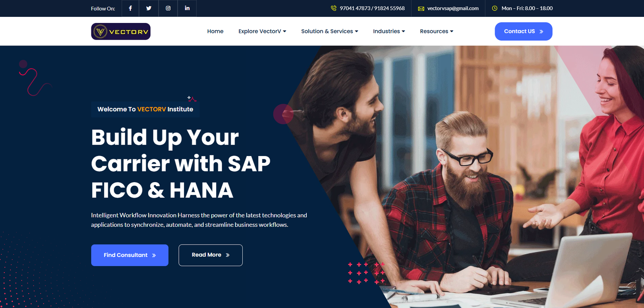
Task: Open the Industries dropdown menu
Action: (389, 31)
